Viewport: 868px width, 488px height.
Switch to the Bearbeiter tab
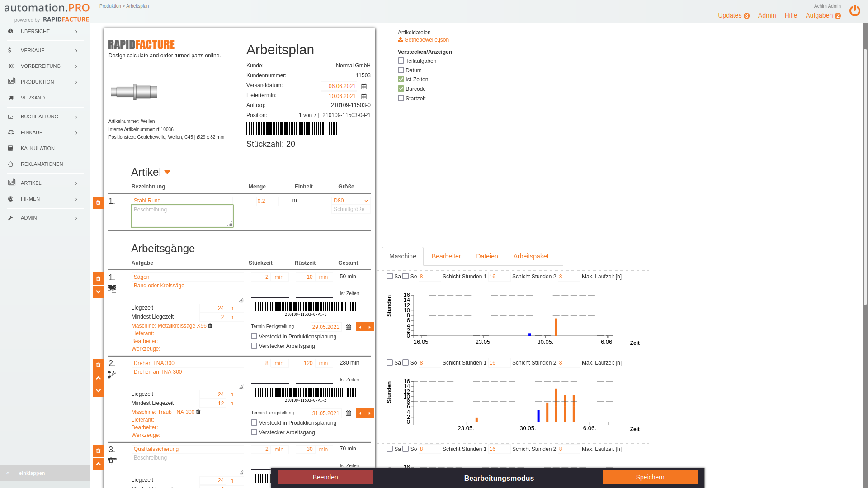(446, 256)
